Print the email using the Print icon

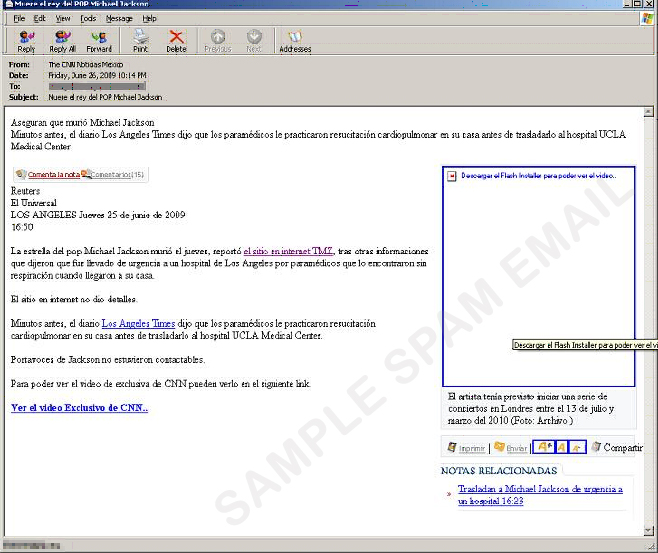pos(141,39)
